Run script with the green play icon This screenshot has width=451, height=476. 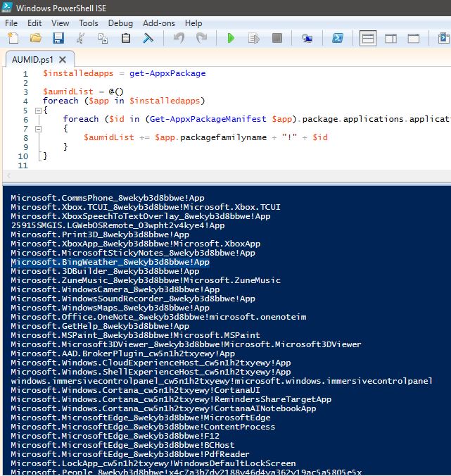pyautogui.click(x=231, y=38)
